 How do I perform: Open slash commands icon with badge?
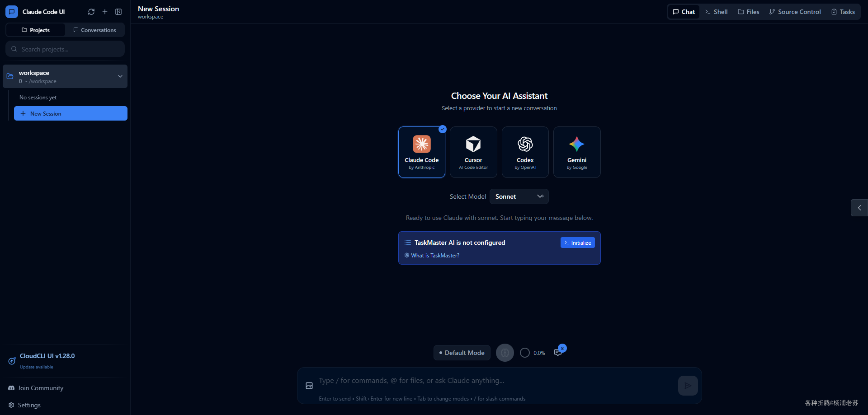[x=558, y=352]
